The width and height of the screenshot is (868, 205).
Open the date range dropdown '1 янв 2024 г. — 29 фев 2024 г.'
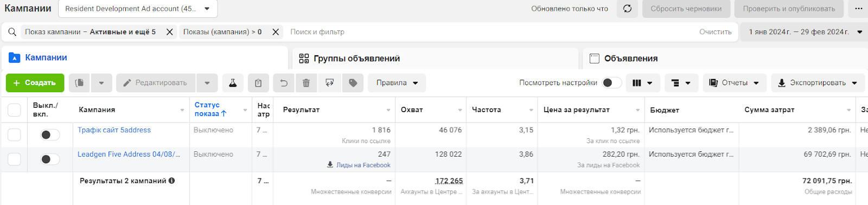(805, 32)
